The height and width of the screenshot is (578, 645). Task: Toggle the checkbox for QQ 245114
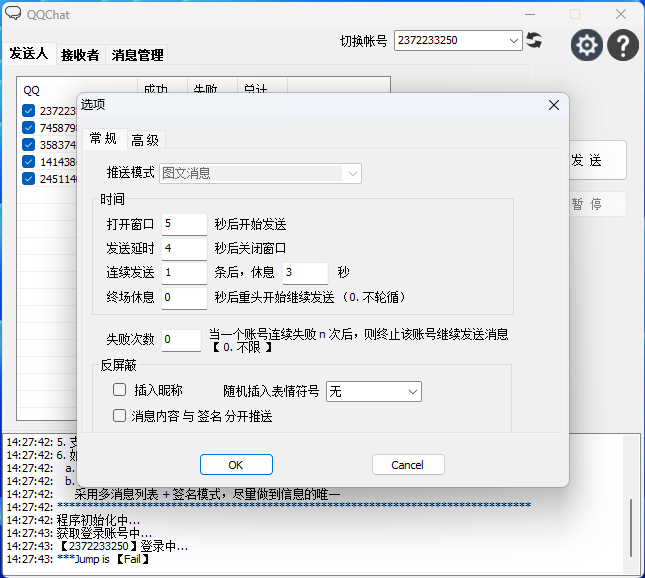click(x=28, y=179)
